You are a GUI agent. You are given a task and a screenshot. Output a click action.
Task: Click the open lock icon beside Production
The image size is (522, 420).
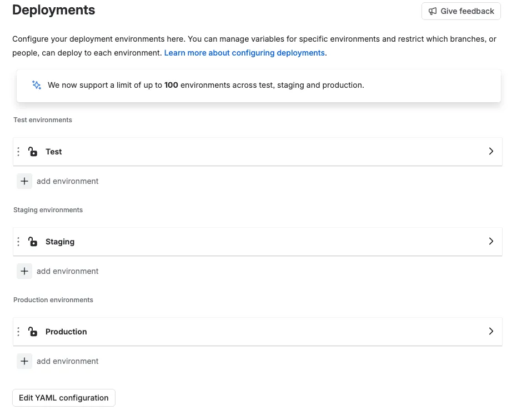(33, 332)
